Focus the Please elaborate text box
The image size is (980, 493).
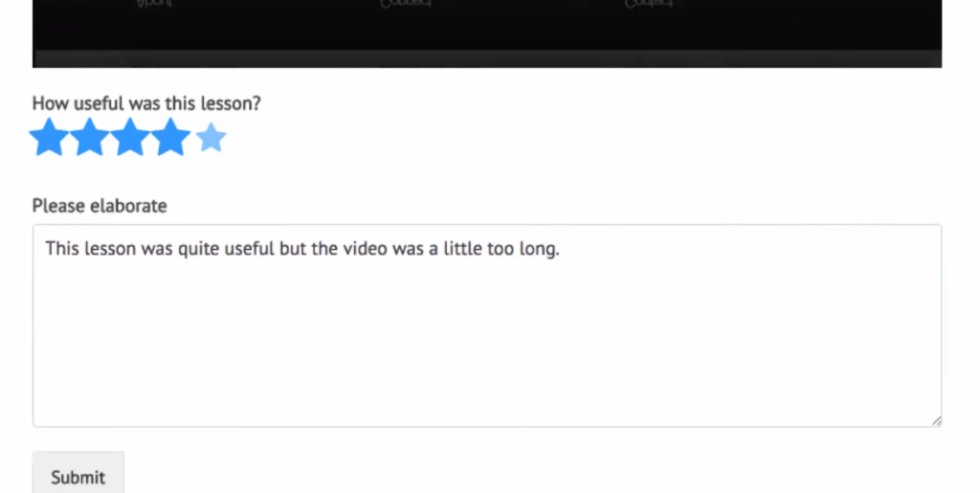coord(487,325)
